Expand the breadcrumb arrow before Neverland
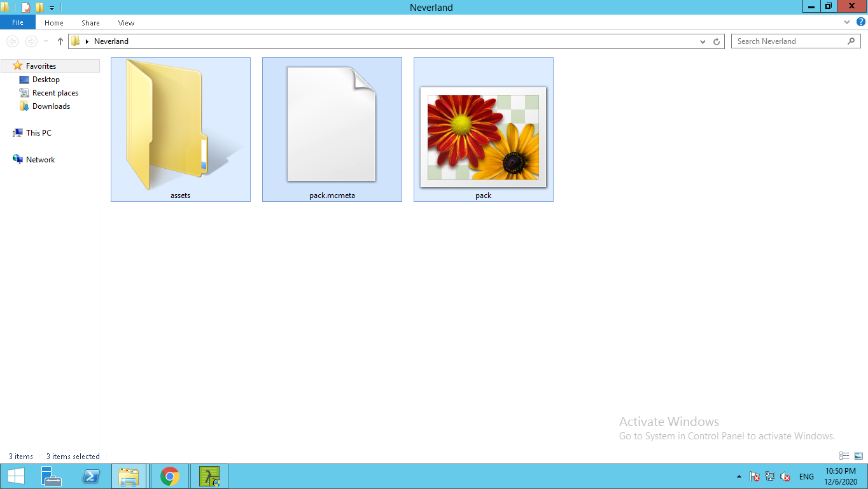This screenshot has height=489, width=868. (87, 41)
